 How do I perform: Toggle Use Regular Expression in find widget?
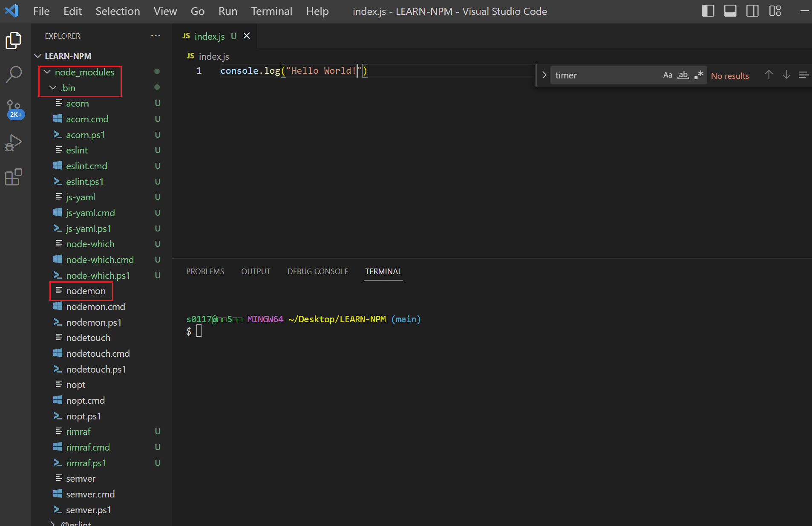[699, 75]
